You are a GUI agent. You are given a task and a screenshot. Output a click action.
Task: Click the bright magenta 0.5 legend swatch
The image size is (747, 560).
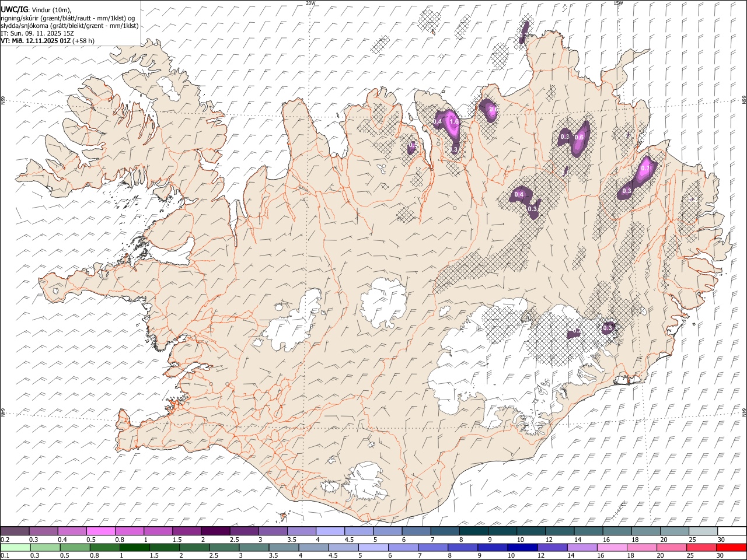(101, 531)
